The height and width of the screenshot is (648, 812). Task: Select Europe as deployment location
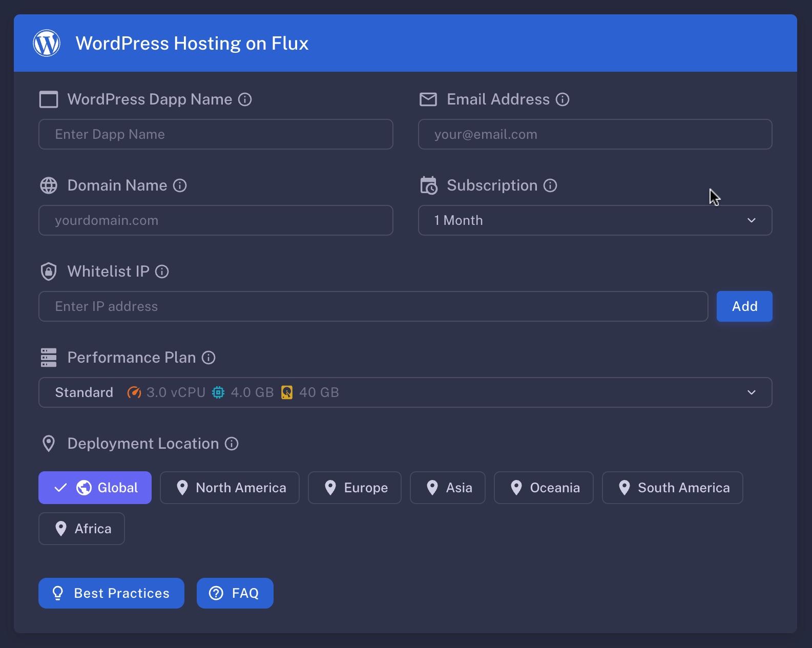click(355, 488)
